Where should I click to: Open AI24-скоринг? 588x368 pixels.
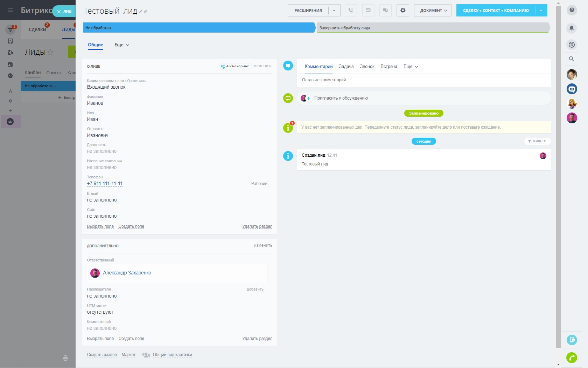coord(235,66)
